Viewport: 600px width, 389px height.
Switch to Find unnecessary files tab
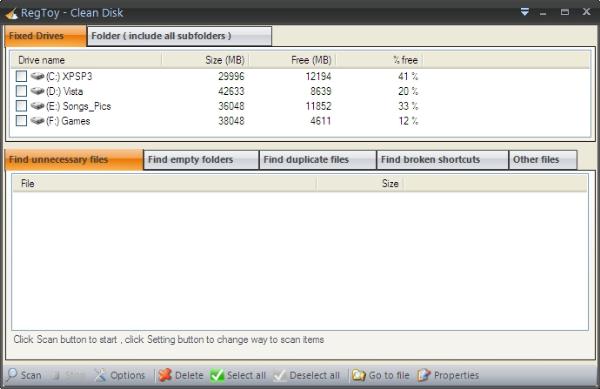tap(74, 160)
